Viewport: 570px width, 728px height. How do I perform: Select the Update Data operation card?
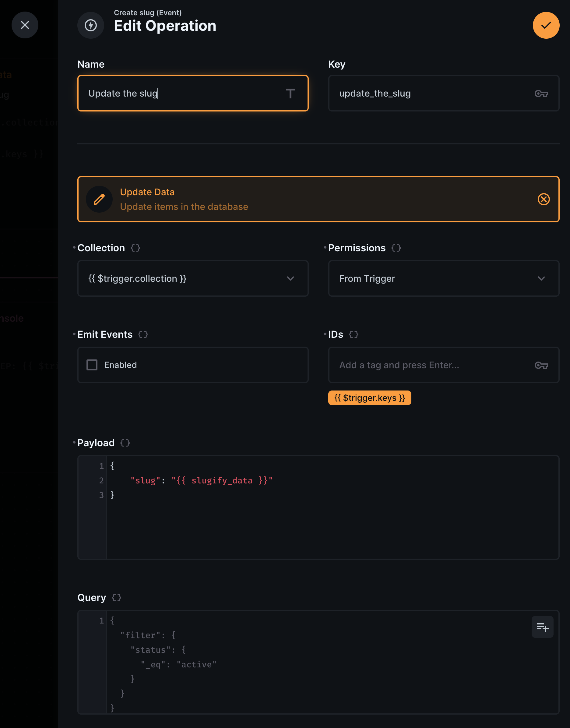318,199
